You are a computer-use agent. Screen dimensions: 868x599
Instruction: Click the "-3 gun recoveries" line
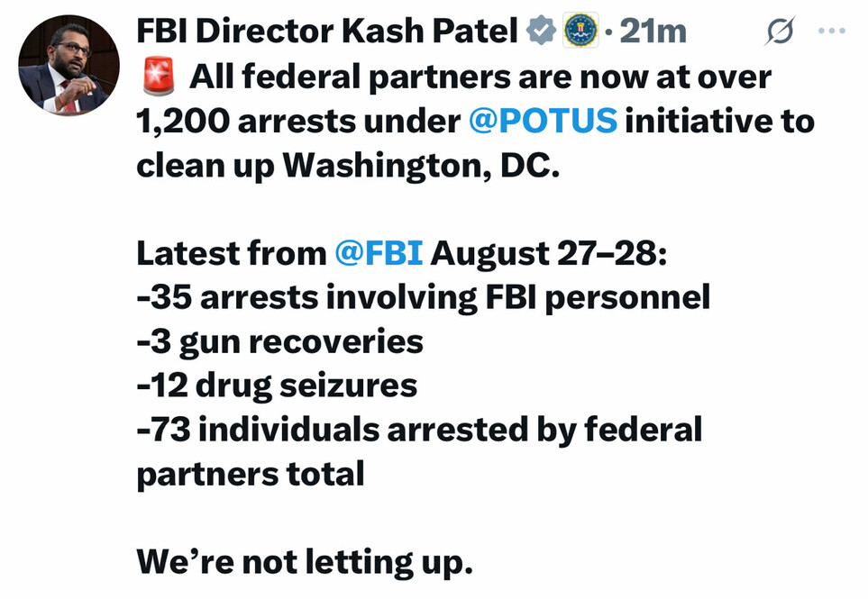coord(279,342)
